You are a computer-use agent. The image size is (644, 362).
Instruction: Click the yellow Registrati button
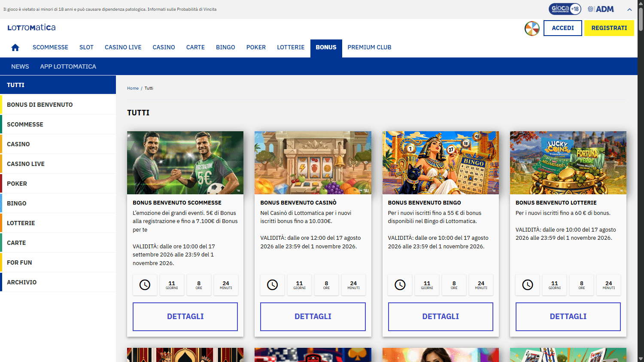coord(609,28)
